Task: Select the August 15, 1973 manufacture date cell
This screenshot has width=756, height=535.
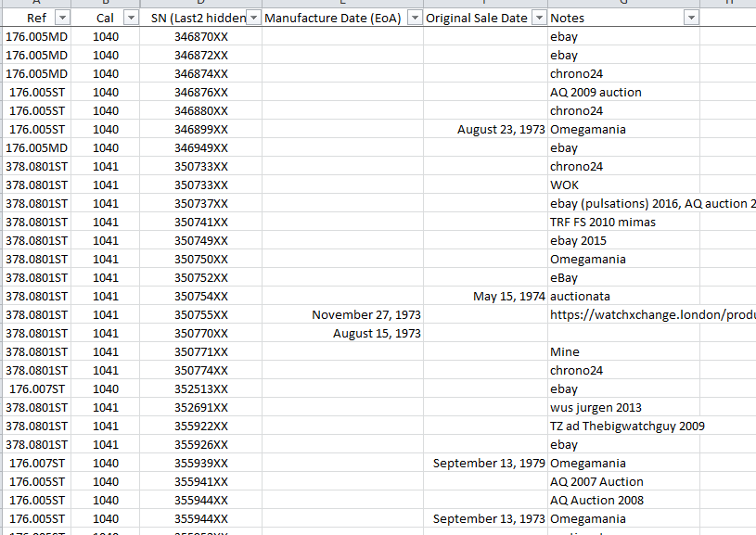Action: tap(377, 334)
